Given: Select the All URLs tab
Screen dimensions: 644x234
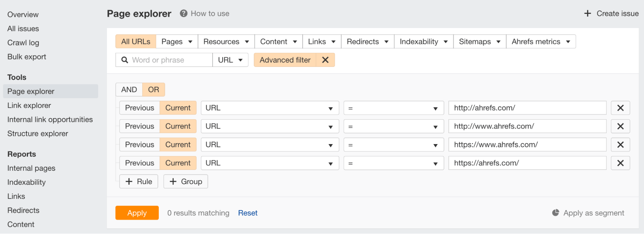Looking at the screenshot, I should [x=136, y=42].
